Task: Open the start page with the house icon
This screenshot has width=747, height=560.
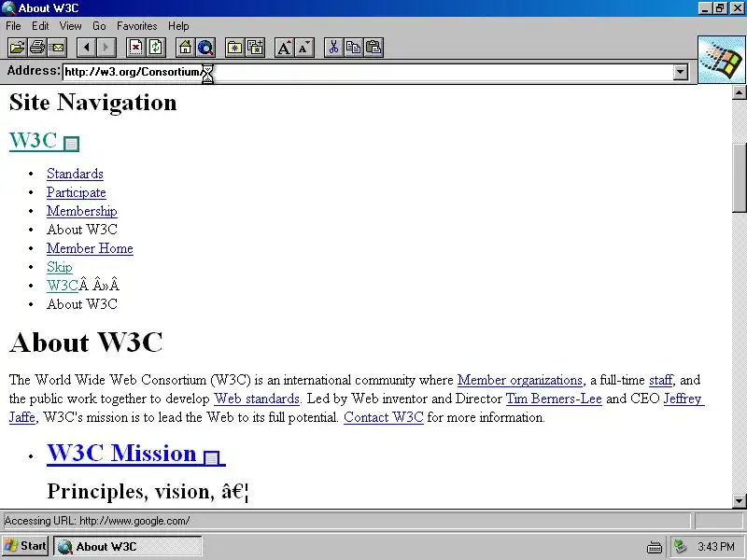Action: coord(186,48)
